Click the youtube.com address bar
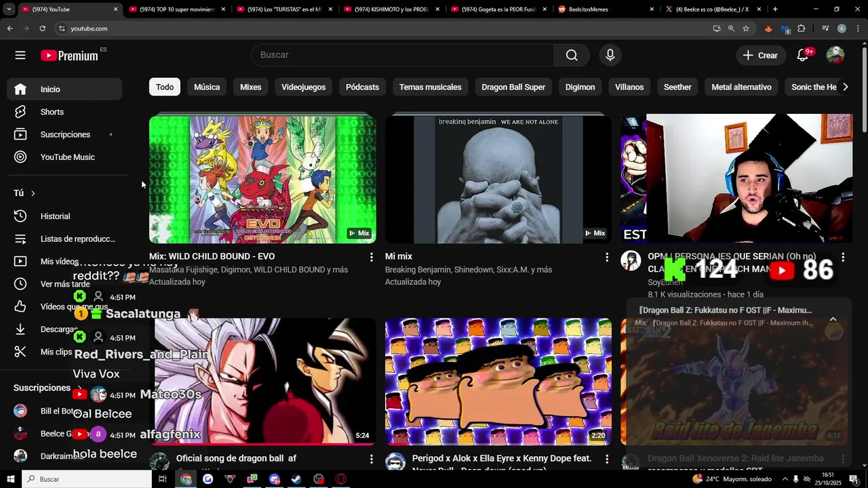The image size is (868, 488). pyautogui.click(x=380, y=28)
